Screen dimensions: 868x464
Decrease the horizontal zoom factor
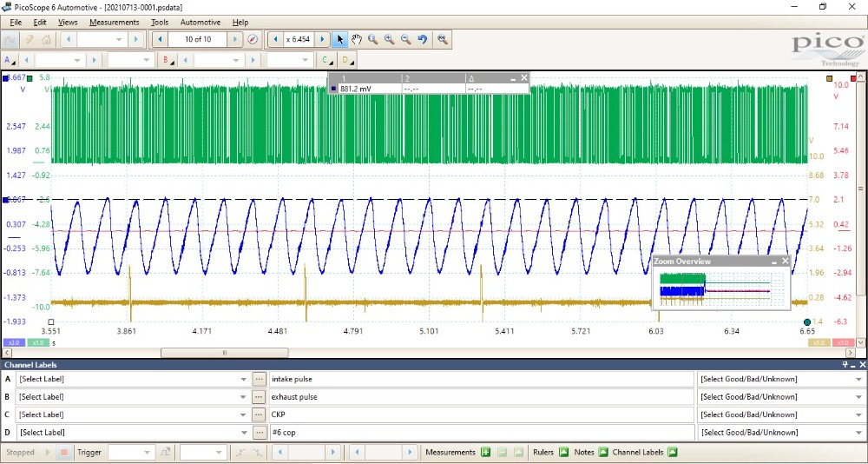(274, 39)
